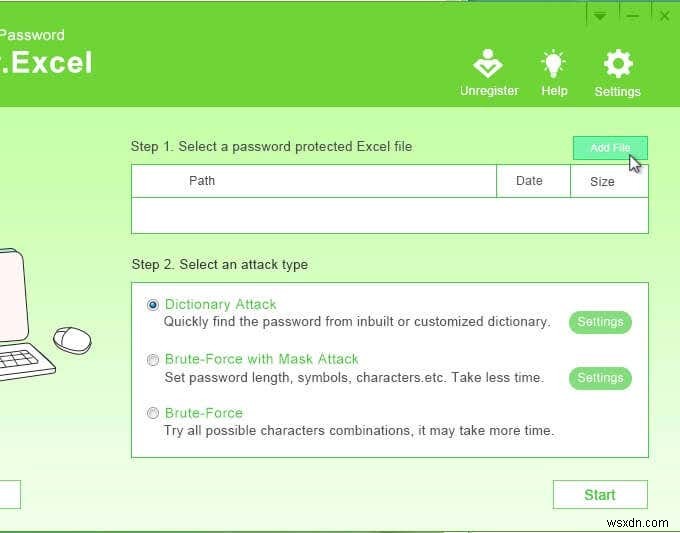The height and width of the screenshot is (533, 680).
Task: Minimize the application window
Action: coord(632,16)
